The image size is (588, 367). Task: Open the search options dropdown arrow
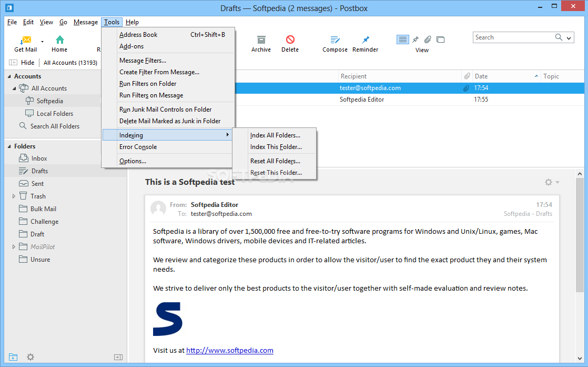pos(569,38)
